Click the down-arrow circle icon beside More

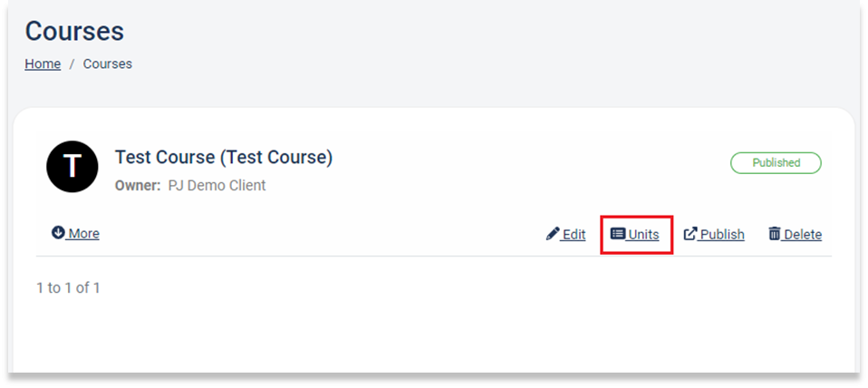[x=58, y=232]
